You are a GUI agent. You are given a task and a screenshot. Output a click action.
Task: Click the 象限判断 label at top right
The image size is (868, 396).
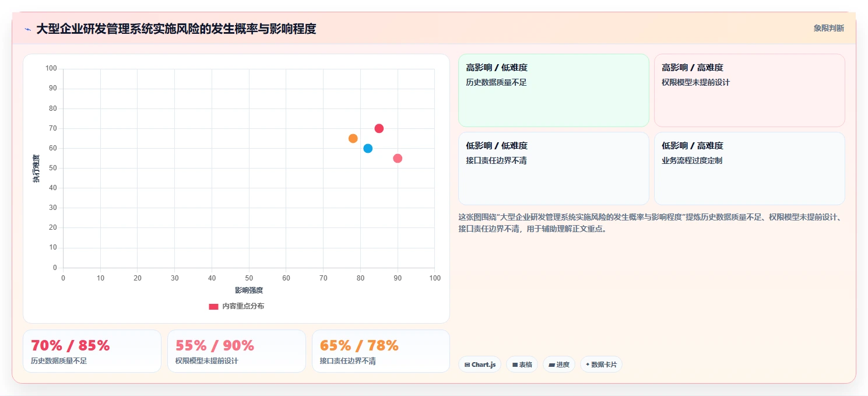[x=828, y=28]
